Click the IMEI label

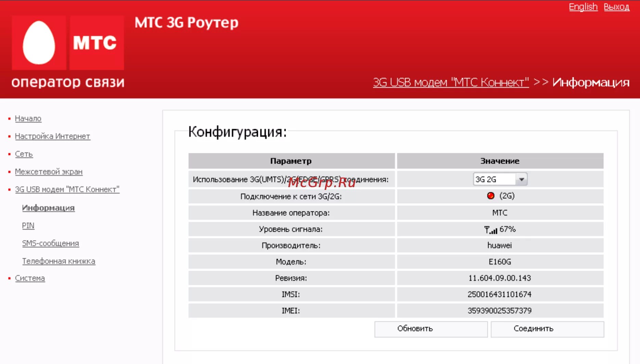[x=291, y=311]
